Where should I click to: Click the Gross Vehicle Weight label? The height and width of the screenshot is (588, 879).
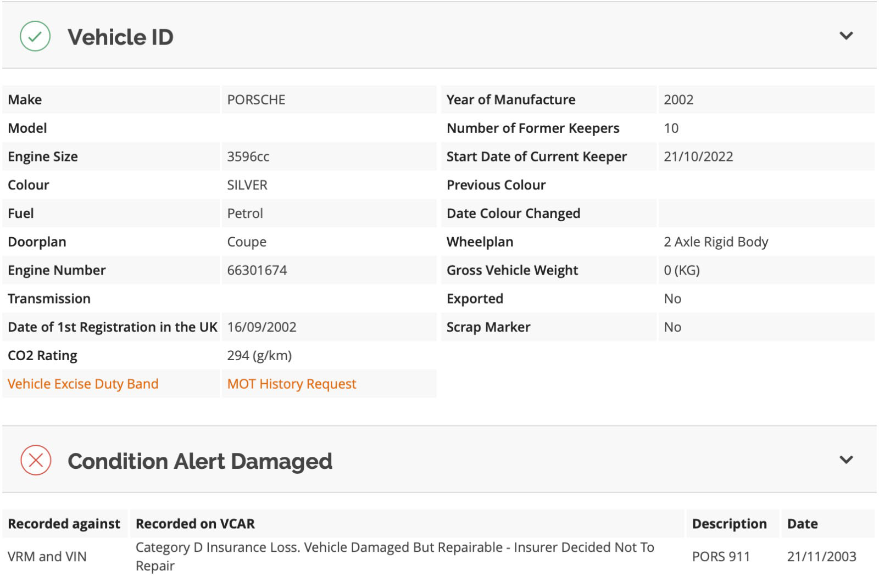point(512,270)
